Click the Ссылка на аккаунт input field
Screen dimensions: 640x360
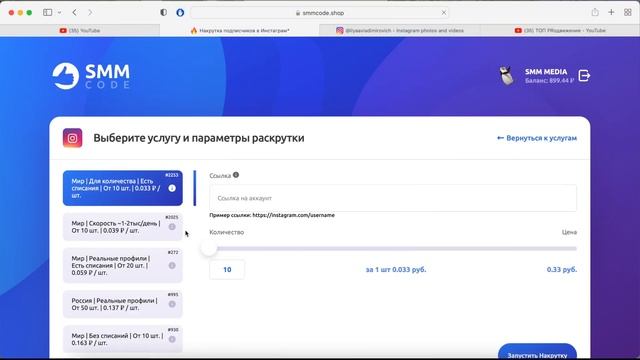click(x=393, y=198)
